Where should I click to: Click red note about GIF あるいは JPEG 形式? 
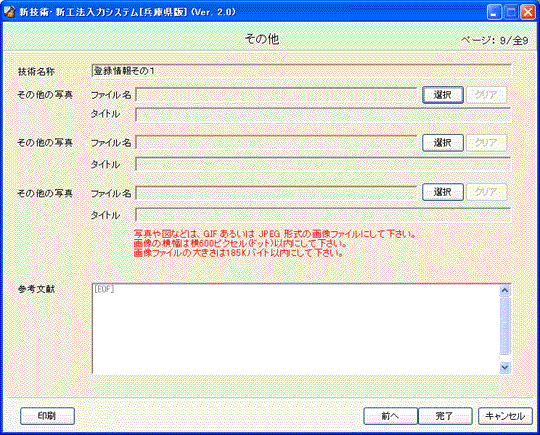click(x=274, y=234)
